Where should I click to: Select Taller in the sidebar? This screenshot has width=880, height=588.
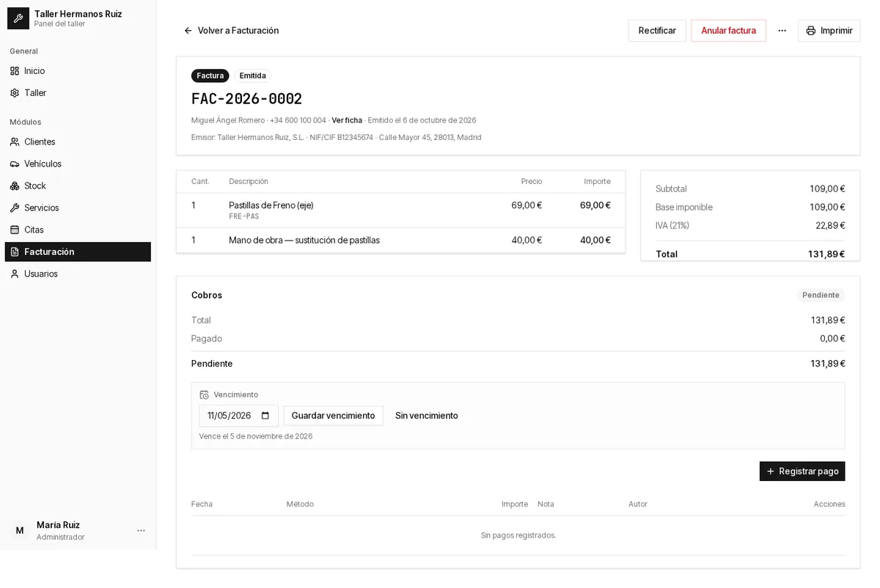pyautogui.click(x=78, y=93)
